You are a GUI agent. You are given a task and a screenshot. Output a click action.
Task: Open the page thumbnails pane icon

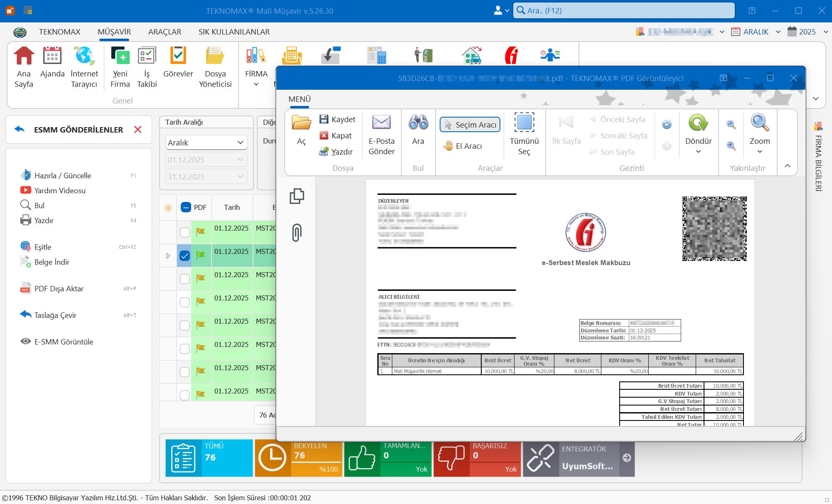297,196
